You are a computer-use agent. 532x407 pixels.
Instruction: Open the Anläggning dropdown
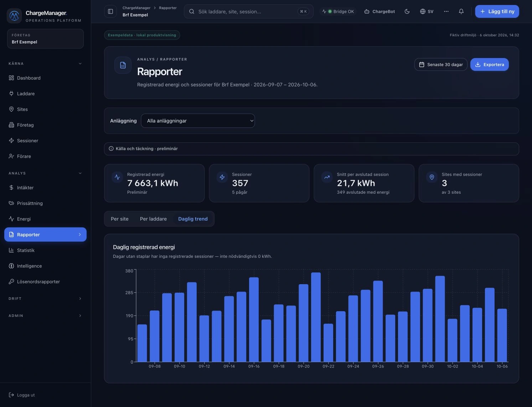[x=198, y=121]
